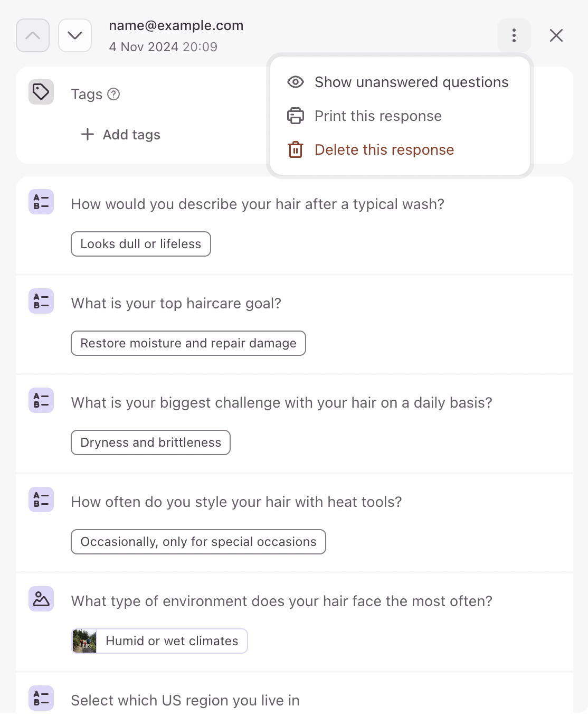Click the picture choice icon beside environment question
Image resolution: width=588 pixels, height=716 pixels.
click(x=41, y=599)
